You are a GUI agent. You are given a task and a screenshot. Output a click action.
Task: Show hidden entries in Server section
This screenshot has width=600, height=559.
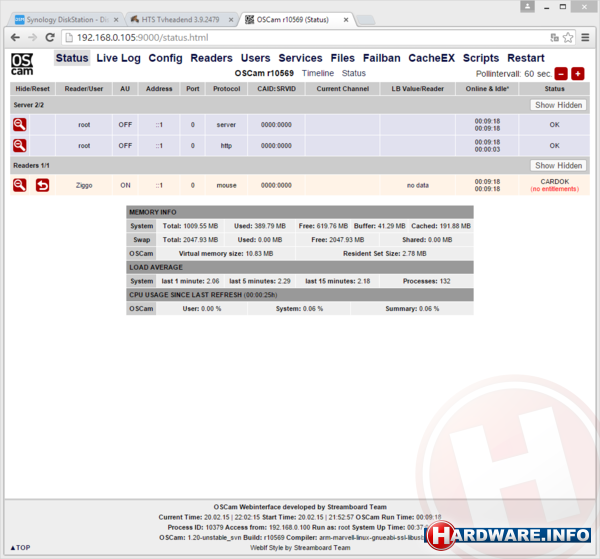pos(558,105)
